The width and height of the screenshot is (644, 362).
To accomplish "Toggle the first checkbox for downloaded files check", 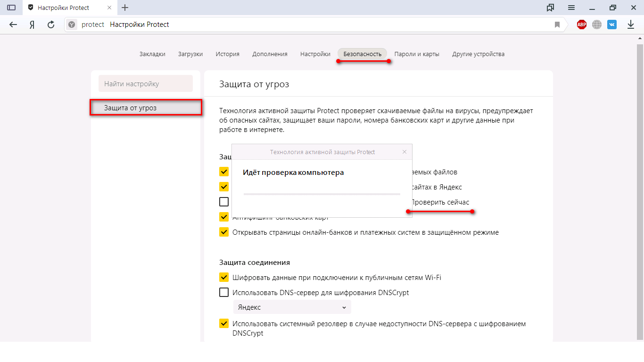I will click(224, 172).
